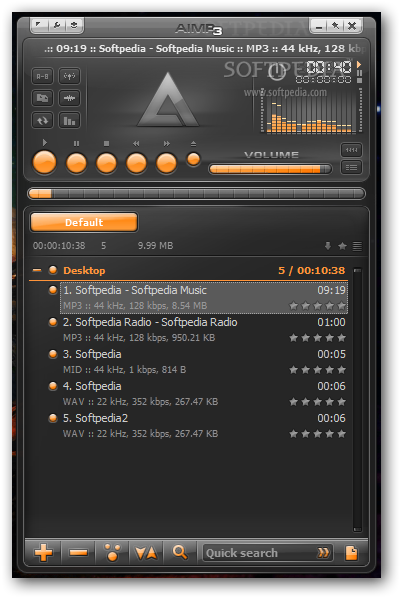Adjust the Volume slider bar

[271, 169]
